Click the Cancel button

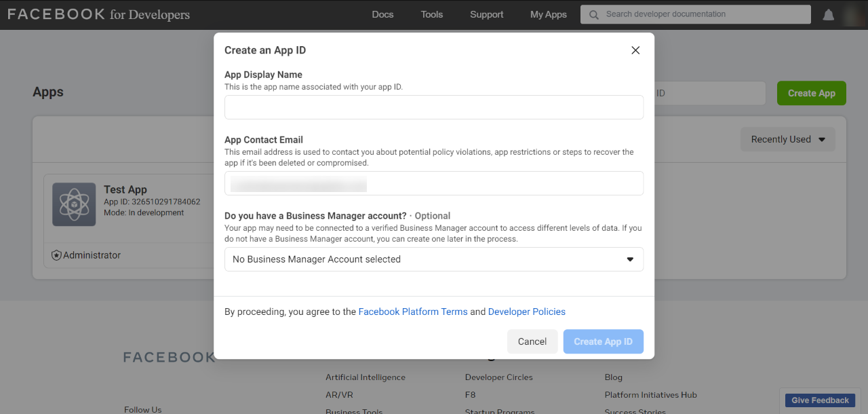point(532,341)
